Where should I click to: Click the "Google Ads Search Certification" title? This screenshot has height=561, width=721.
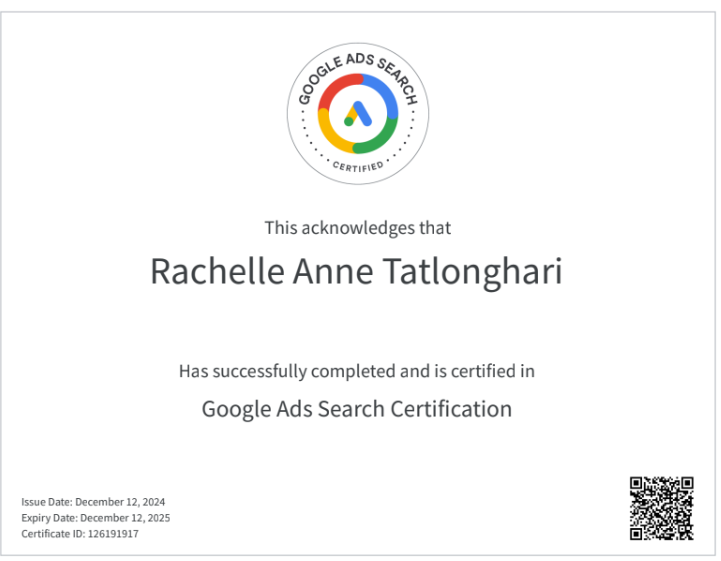357,409
